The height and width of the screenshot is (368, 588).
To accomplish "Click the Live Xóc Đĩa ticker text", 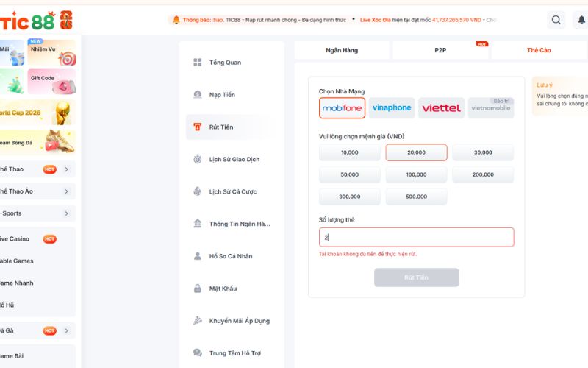I will [x=375, y=20].
